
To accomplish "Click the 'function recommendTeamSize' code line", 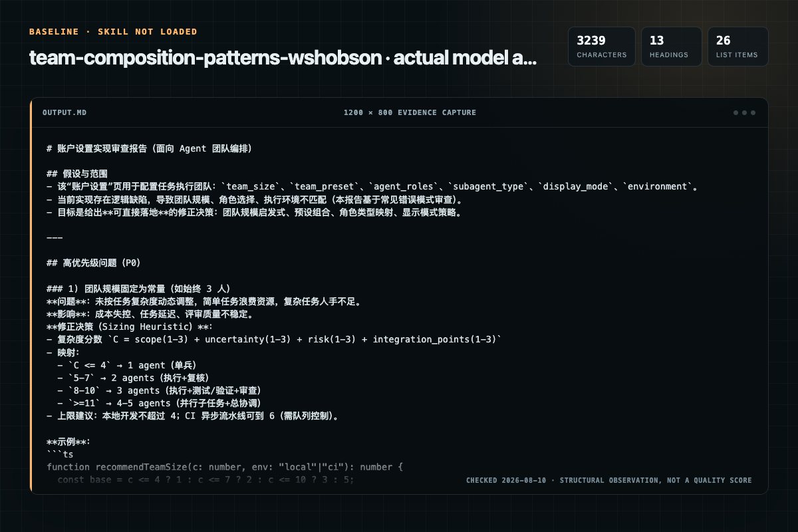I will [x=225, y=467].
